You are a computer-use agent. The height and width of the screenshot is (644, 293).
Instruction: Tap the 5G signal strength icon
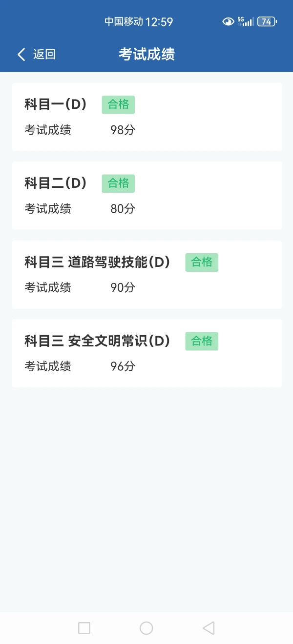246,21
